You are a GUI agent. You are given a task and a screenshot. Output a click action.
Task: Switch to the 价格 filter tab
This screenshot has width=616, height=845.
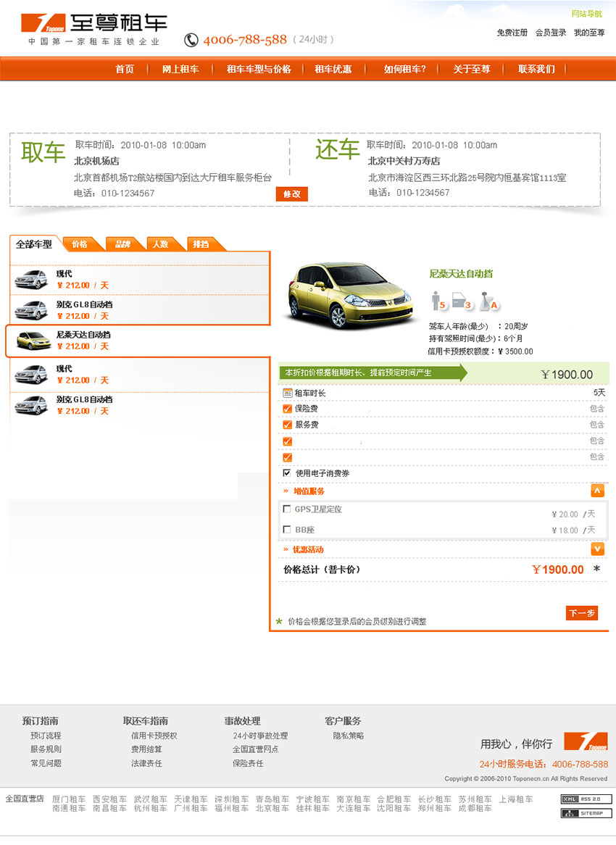point(80,244)
